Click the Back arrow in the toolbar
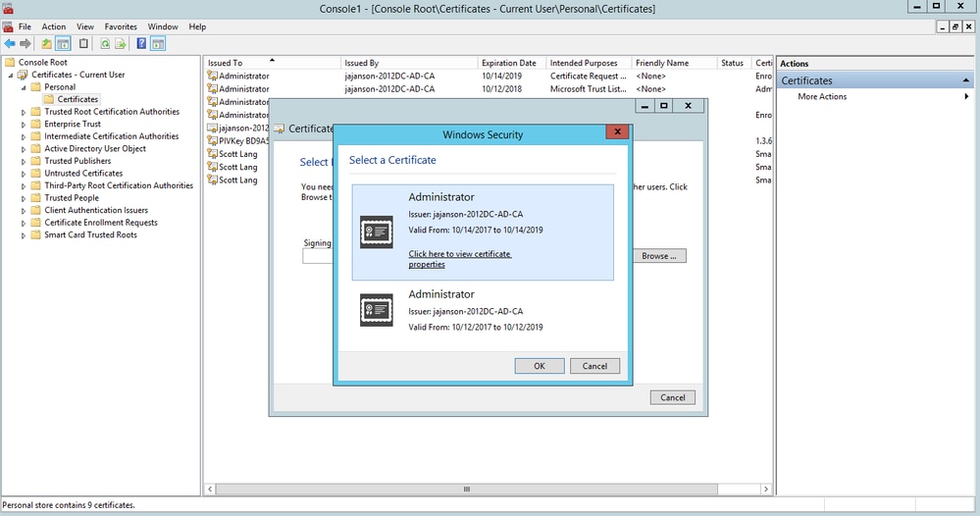This screenshot has height=516, width=980. pyautogui.click(x=10, y=44)
